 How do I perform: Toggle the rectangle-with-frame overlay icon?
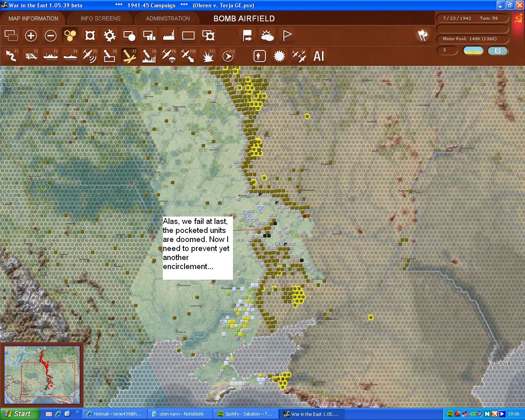[208, 36]
